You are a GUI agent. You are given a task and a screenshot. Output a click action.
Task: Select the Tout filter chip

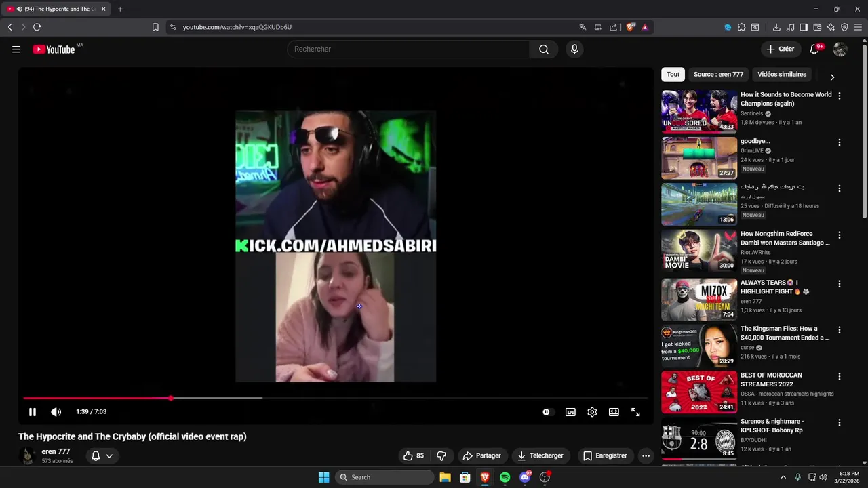pyautogui.click(x=673, y=75)
